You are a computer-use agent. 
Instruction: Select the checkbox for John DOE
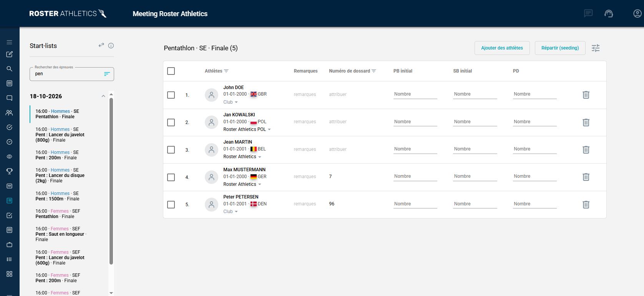point(171,95)
